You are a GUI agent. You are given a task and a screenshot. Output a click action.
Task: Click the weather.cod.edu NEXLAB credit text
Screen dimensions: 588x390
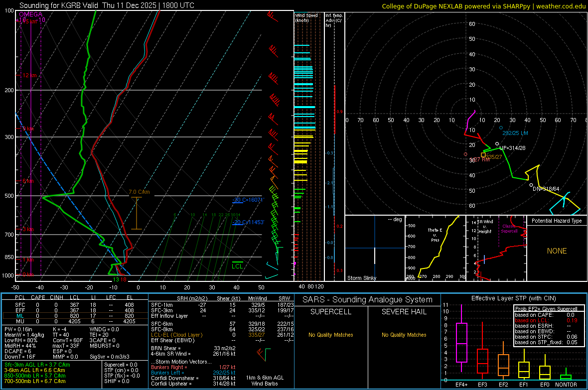pyautogui.click(x=483, y=6)
